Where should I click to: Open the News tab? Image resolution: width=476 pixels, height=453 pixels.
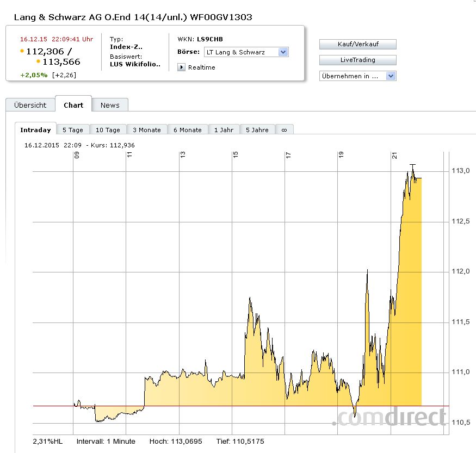tap(110, 105)
